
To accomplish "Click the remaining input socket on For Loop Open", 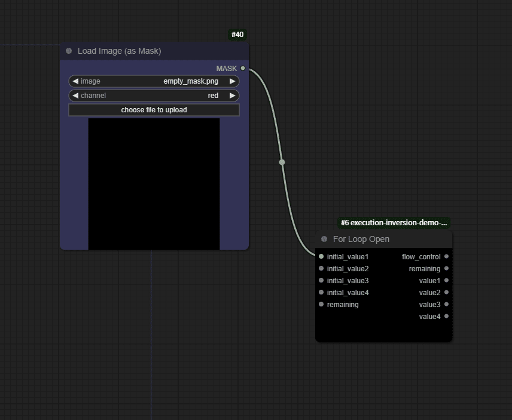I will 321,304.
